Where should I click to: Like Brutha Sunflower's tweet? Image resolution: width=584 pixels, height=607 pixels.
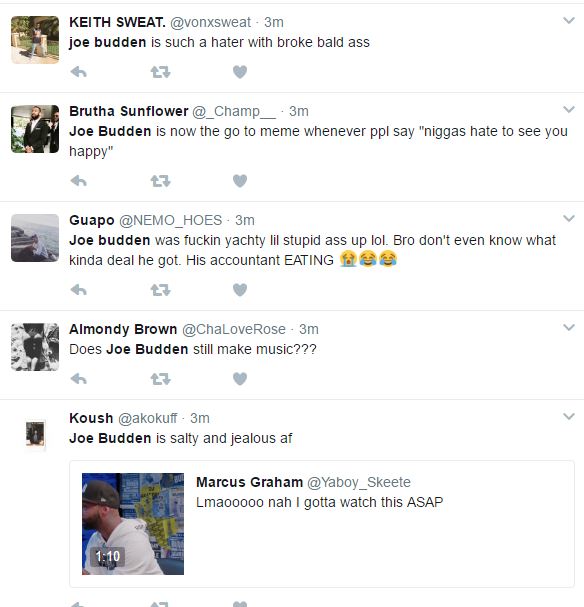click(x=240, y=181)
